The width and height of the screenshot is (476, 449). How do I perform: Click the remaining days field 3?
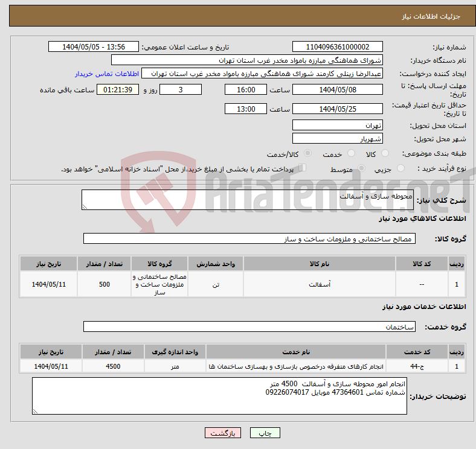(181, 89)
